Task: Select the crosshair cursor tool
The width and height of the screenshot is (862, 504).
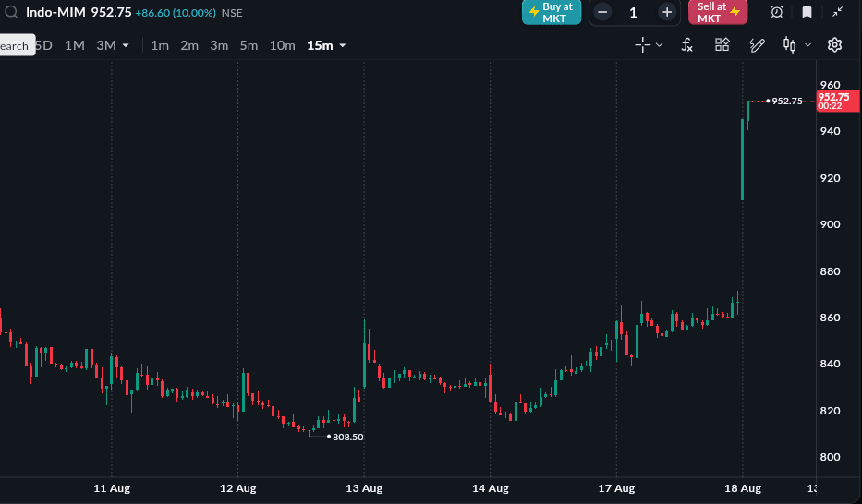Action: tap(643, 45)
